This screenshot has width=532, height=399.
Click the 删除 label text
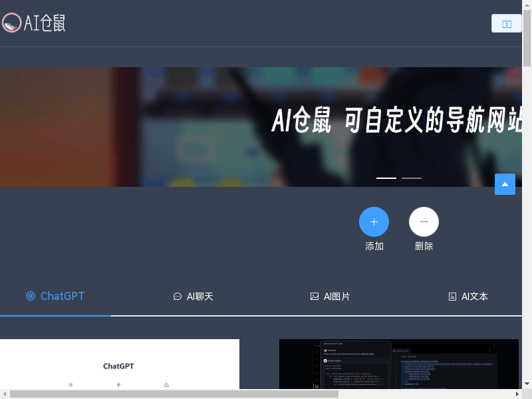[x=424, y=246]
